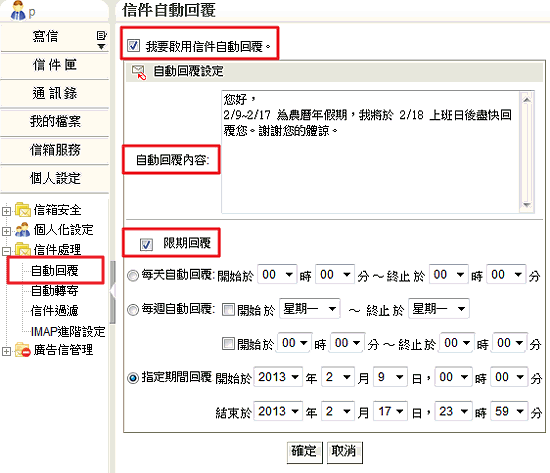Click the 信箱安全 folder icon
The width and height of the screenshot is (550, 473).
(23, 210)
